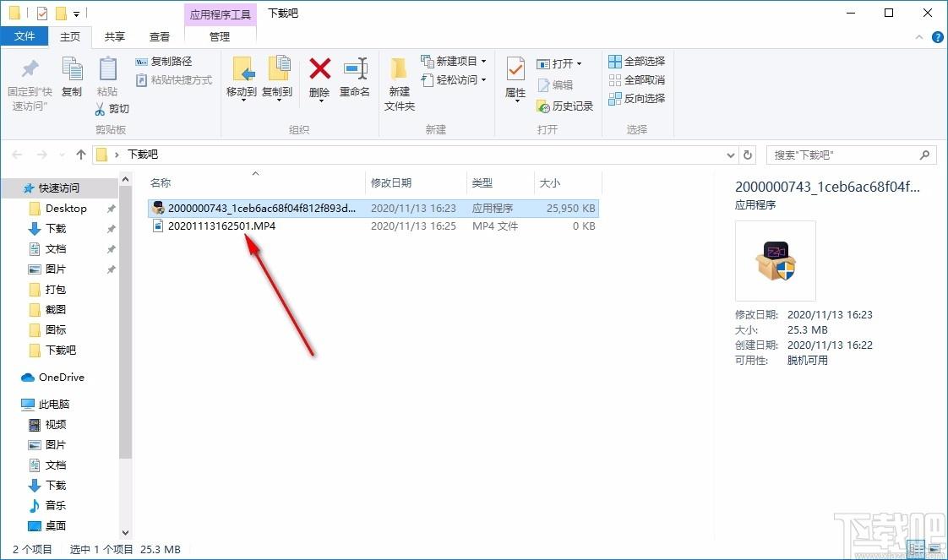Click the Copy icon in ribbon
The image size is (948, 560).
[x=72, y=69]
